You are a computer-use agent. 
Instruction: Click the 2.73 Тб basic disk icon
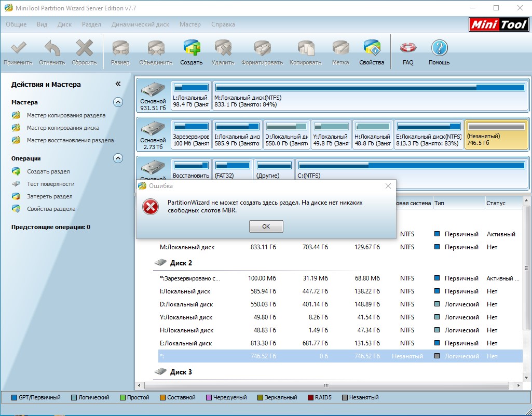pyautogui.click(x=153, y=128)
